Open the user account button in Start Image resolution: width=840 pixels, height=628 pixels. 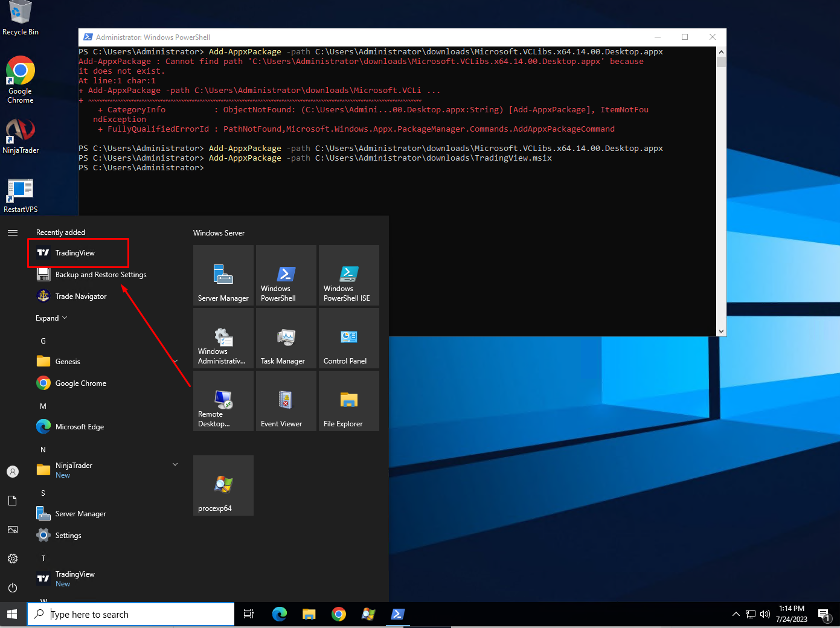(x=13, y=472)
